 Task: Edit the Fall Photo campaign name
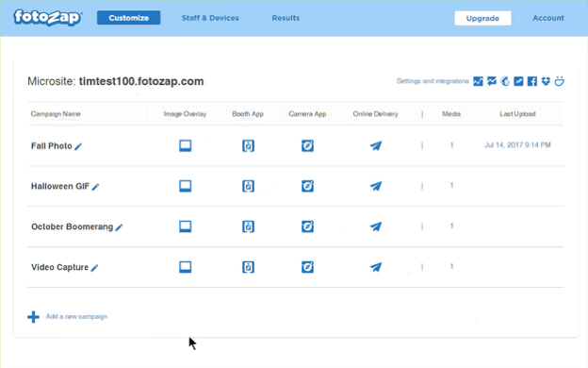pyautogui.click(x=78, y=146)
